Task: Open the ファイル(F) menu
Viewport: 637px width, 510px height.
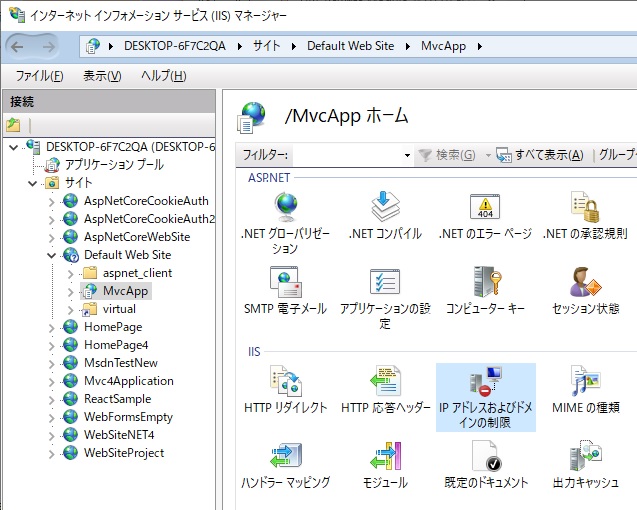Action: [39, 76]
